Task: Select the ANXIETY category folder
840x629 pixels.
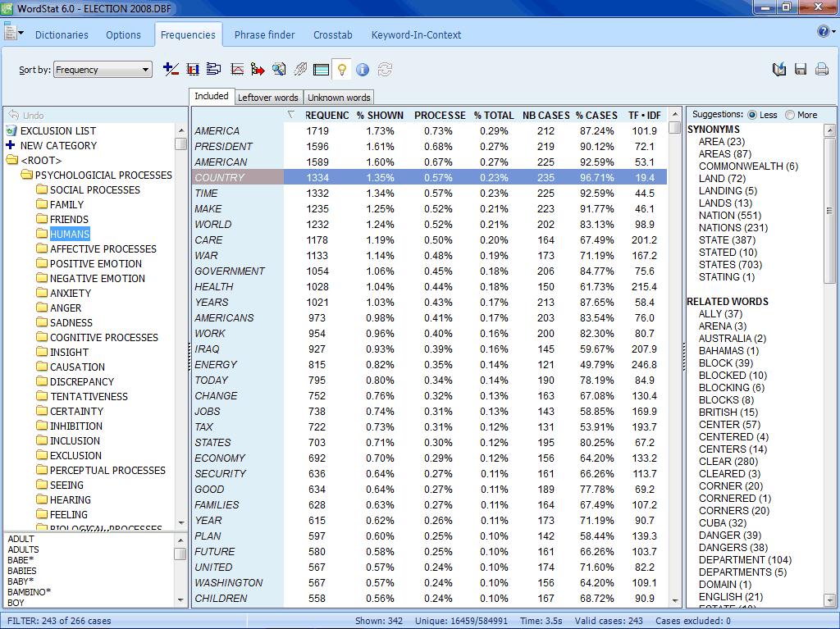Action: (x=71, y=293)
